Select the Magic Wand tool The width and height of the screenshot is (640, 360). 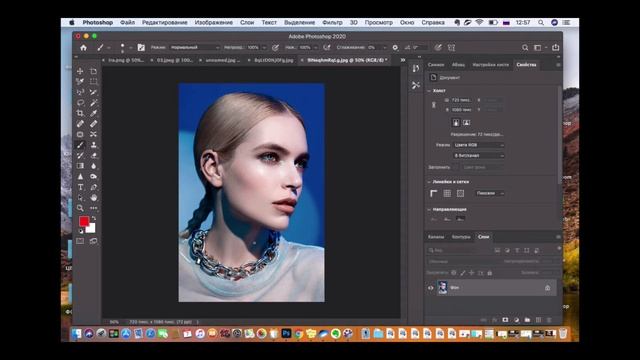coord(93,102)
